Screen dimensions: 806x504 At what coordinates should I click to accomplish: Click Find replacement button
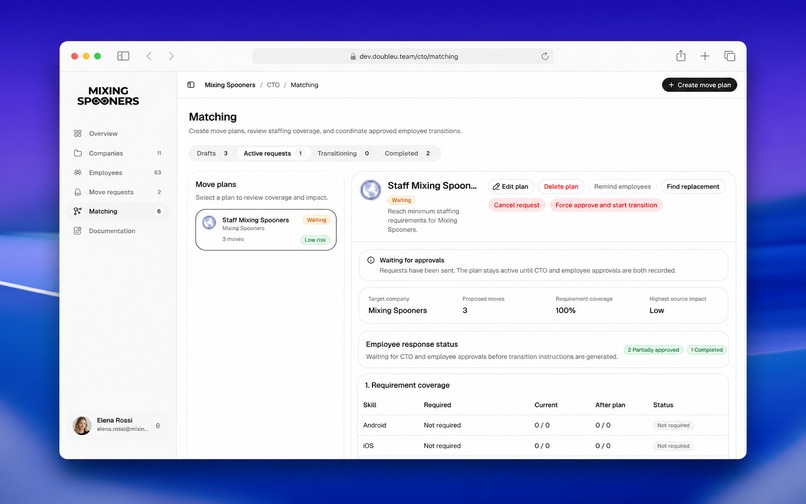(693, 187)
